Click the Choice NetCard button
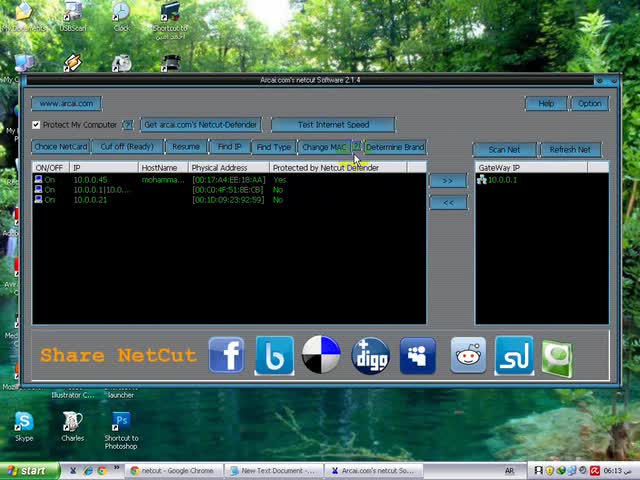 [x=61, y=147]
